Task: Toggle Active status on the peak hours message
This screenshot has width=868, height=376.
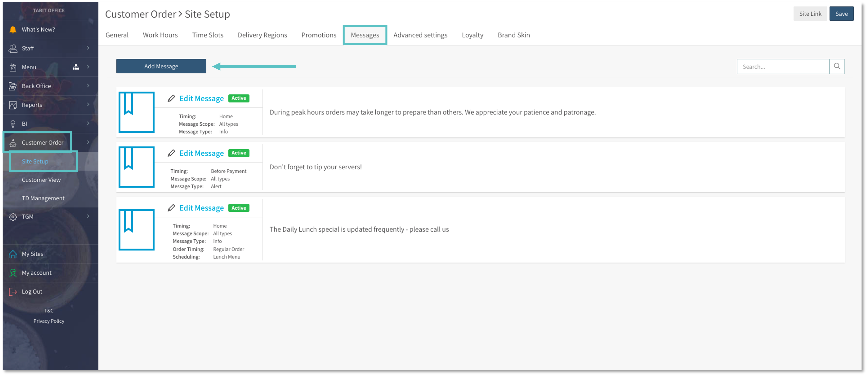Action: tap(238, 98)
